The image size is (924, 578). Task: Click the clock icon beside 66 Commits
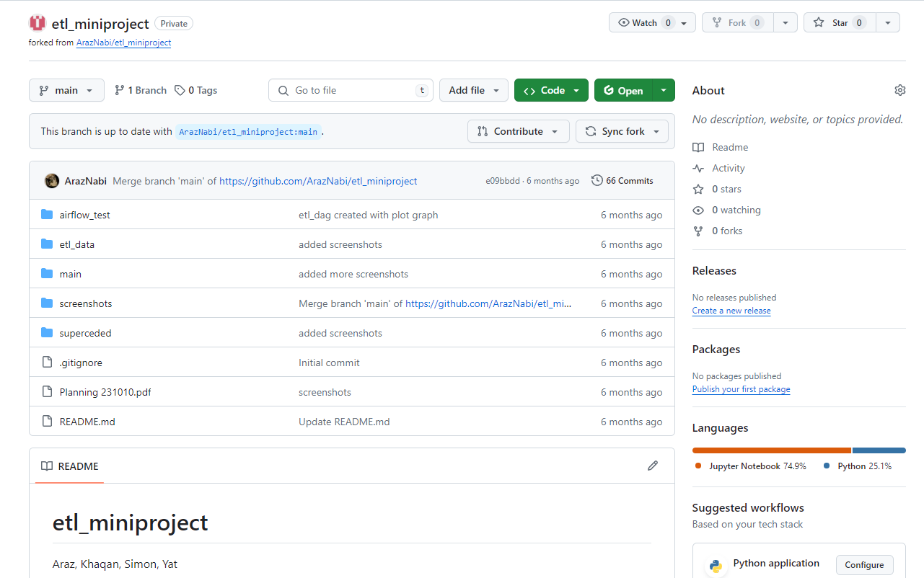[597, 180]
